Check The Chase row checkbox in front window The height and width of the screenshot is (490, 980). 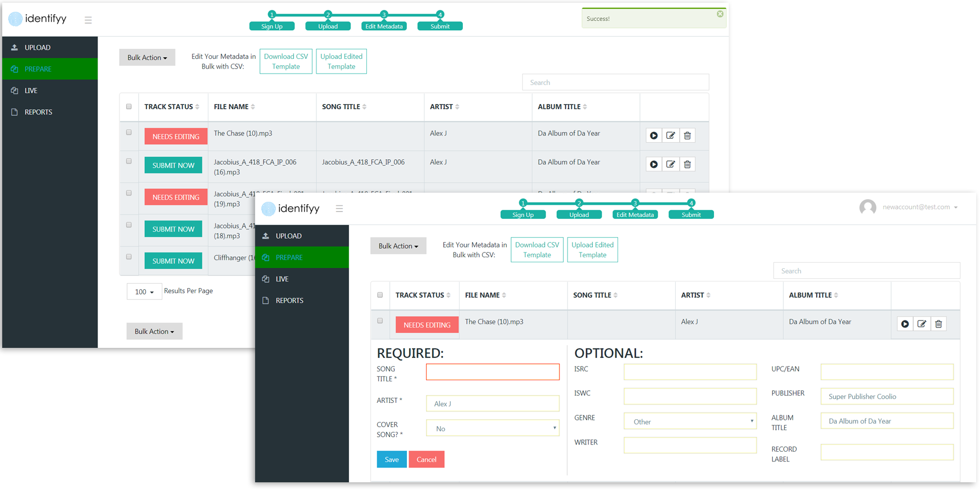tap(380, 321)
